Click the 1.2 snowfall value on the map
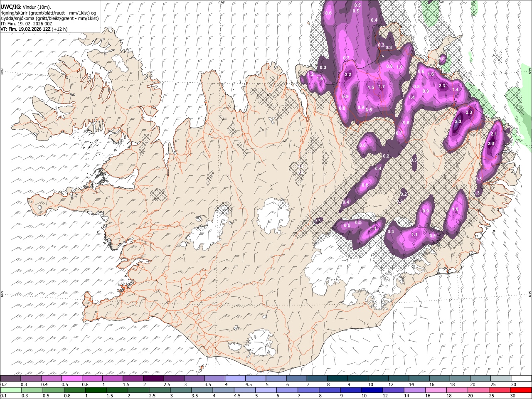 click(x=310, y=74)
